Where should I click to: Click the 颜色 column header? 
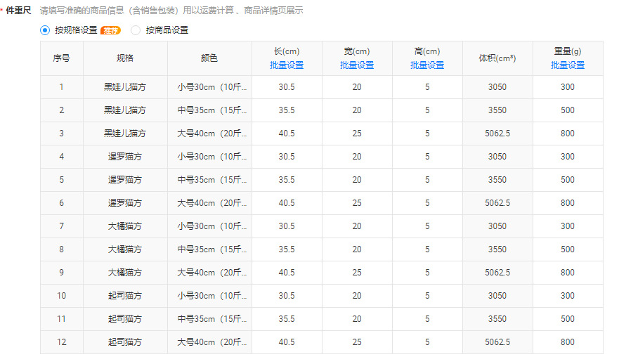point(209,58)
